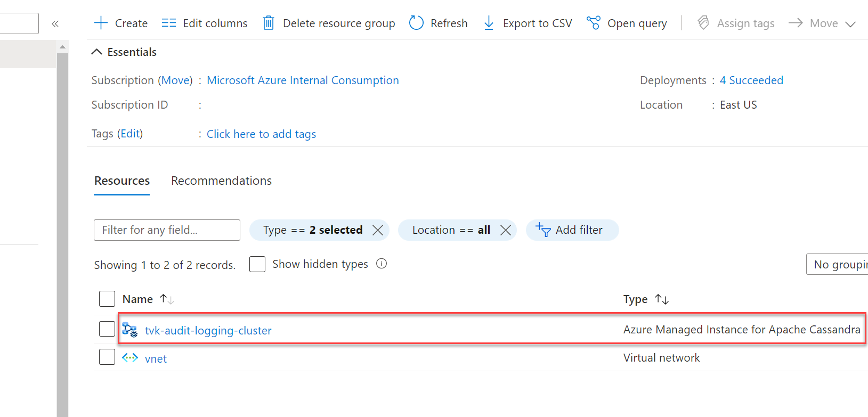Open the 4 Succeeded deployments link

tap(751, 80)
